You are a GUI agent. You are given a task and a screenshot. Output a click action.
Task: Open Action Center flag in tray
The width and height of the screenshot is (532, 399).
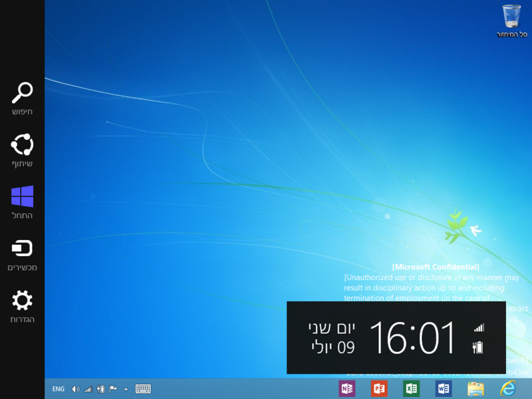click(113, 389)
